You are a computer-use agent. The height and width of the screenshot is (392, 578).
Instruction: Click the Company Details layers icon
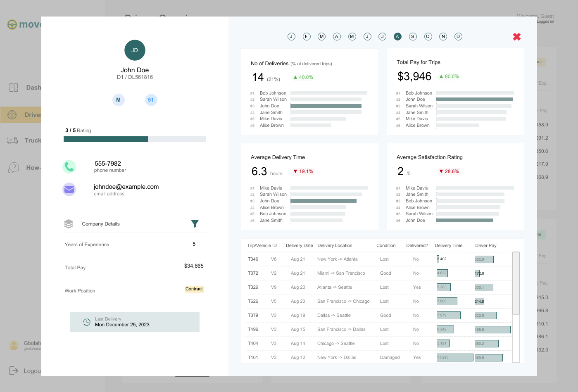69,224
